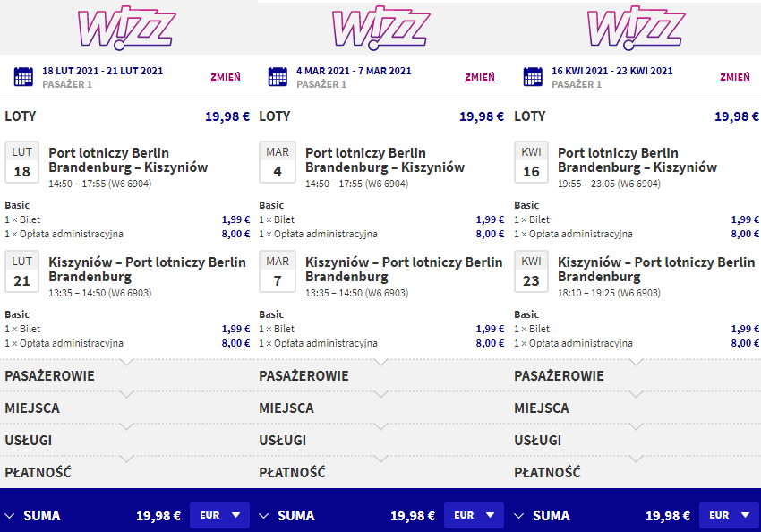Click ZMIEŃ link for 18–21 LUT trip
Screen dimensions: 761x532
point(226,77)
